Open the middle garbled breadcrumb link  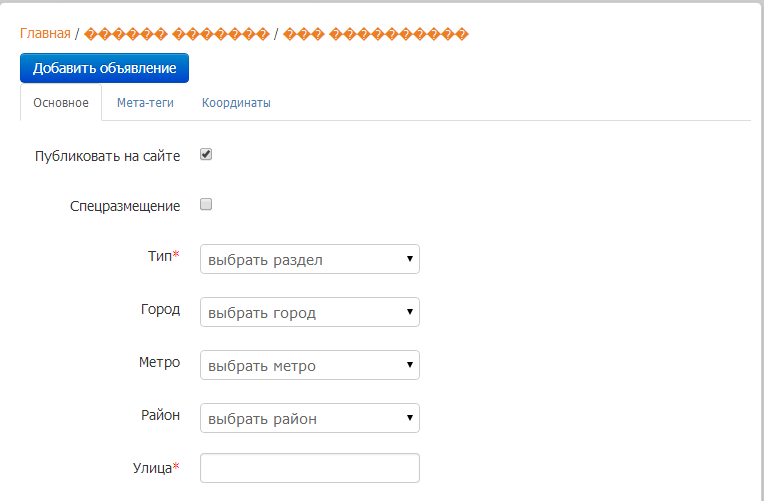(x=177, y=34)
